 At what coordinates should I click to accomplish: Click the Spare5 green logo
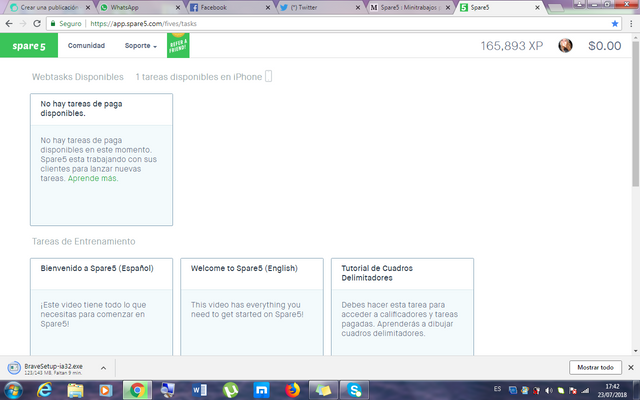[29, 45]
